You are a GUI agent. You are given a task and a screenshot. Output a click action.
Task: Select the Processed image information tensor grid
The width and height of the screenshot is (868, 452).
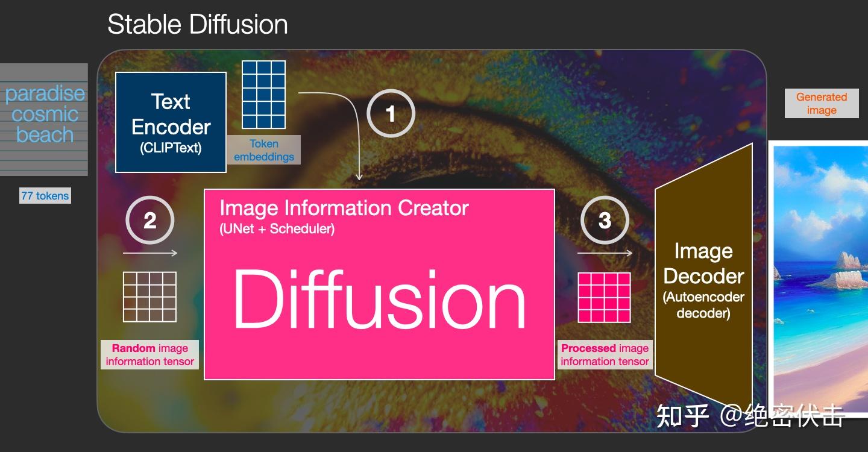[605, 298]
